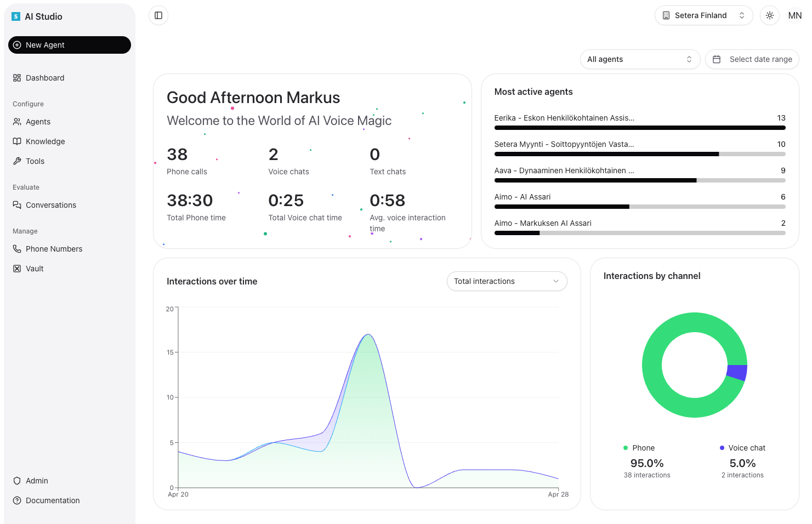Click the purple Voice chat donut segment
This screenshot has width=812, height=524.
[x=737, y=372]
